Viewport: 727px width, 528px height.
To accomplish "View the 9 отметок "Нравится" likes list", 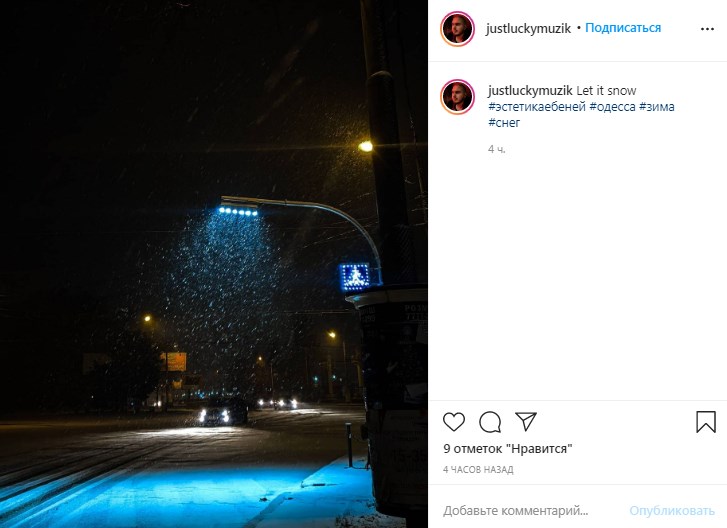I will [507, 449].
